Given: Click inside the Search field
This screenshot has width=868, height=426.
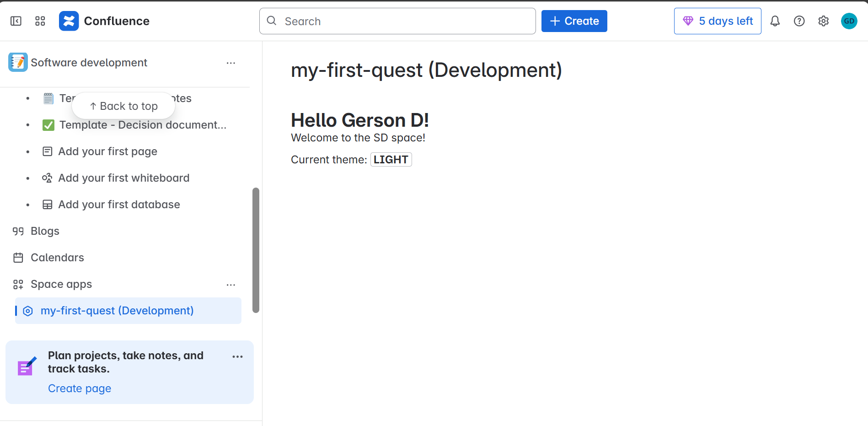Looking at the screenshot, I should (397, 21).
